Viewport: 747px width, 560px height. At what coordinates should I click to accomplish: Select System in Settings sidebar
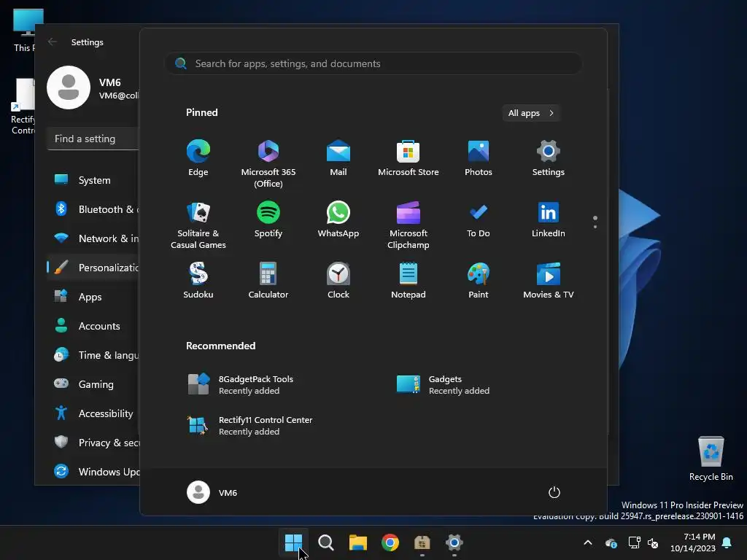click(x=93, y=180)
